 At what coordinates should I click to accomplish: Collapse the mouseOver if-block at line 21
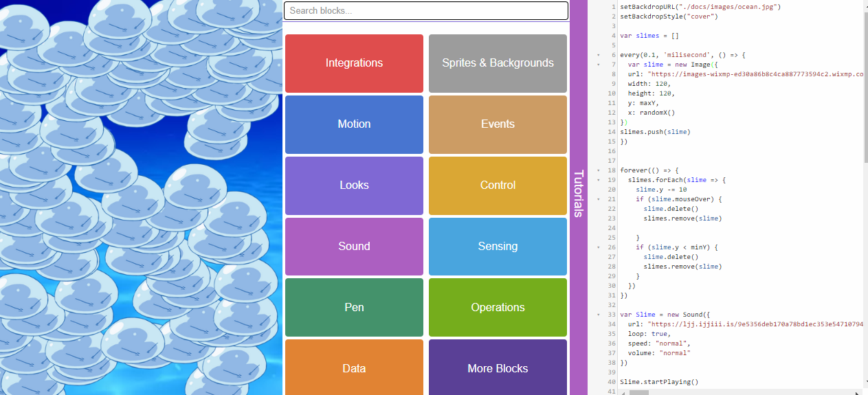click(598, 199)
